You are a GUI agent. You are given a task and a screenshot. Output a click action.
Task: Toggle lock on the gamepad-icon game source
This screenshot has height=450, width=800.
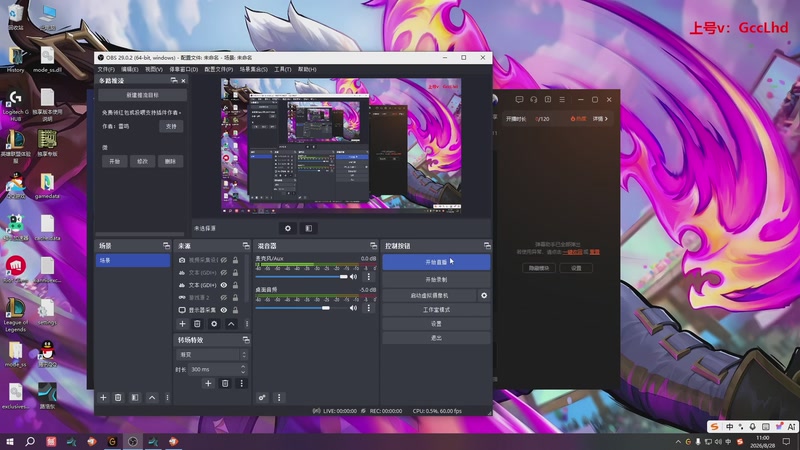tap(235, 297)
